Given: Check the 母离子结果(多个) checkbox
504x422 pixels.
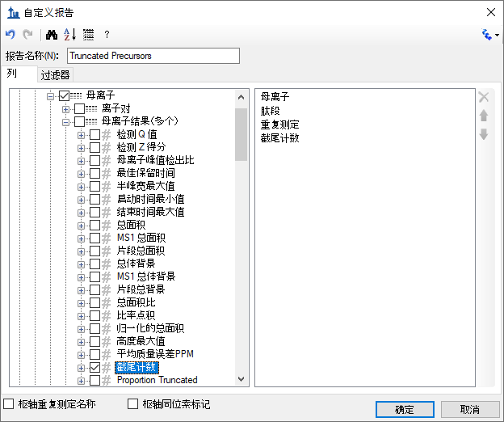Looking at the screenshot, I should click(x=79, y=121).
